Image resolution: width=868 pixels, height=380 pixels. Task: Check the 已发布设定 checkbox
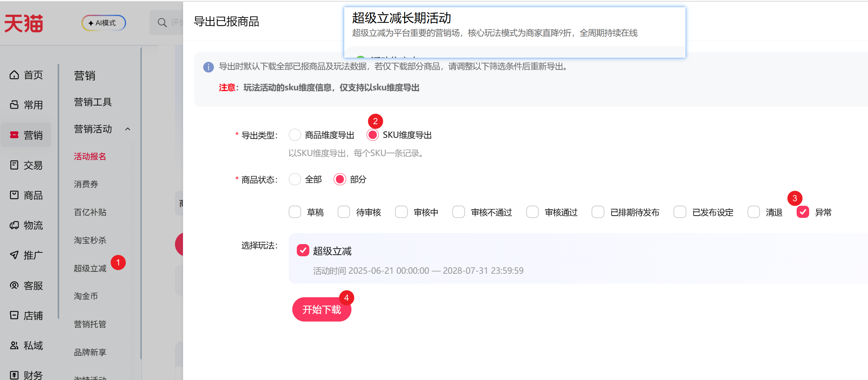coord(680,212)
